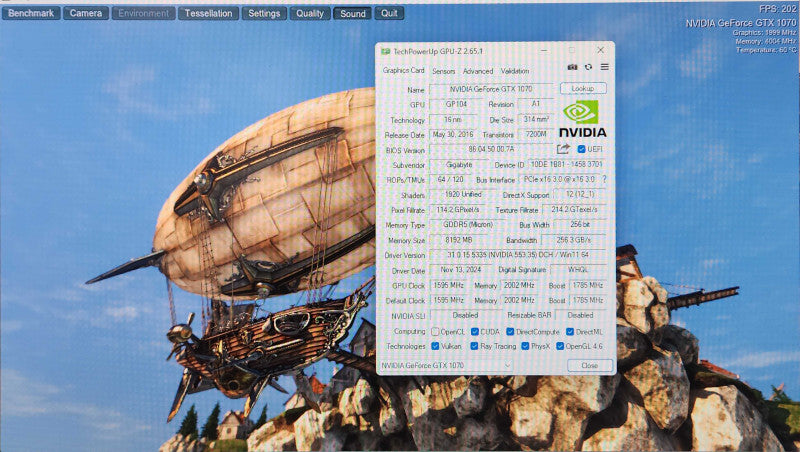The width and height of the screenshot is (800, 452).
Task: Click the Driver Version field
Action: click(x=518, y=255)
